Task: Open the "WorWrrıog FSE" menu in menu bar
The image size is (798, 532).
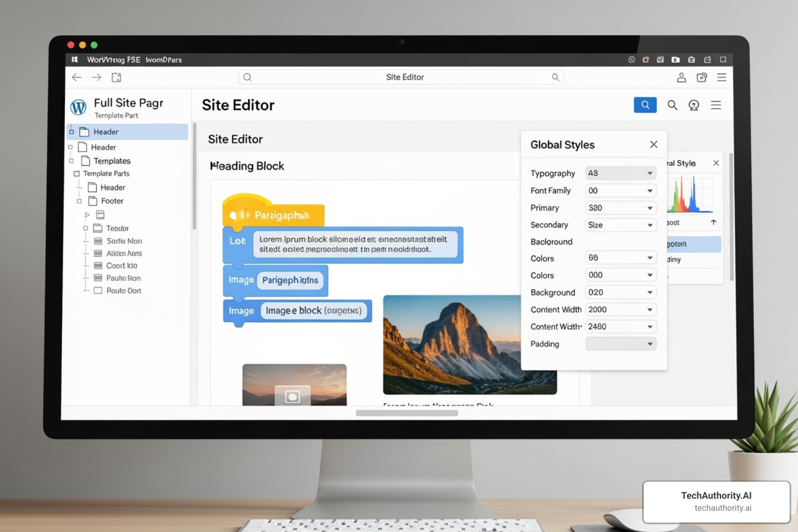Action: pyautogui.click(x=114, y=60)
